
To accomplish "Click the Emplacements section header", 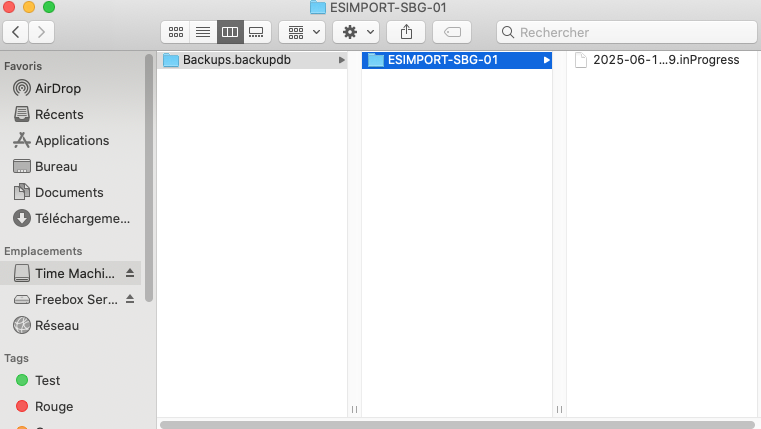I will pyautogui.click(x=43, y=251).
